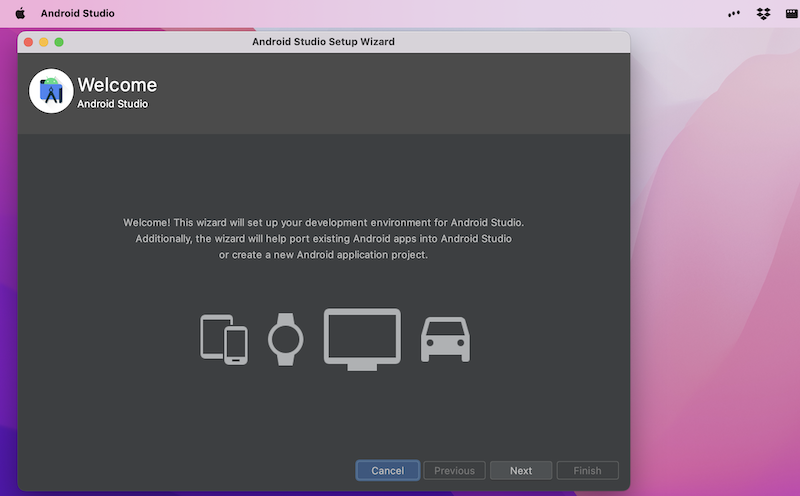This screenshot has width=800, height=496.
Task: Click the greyed-out Finish button
Action: pos(587,470)
